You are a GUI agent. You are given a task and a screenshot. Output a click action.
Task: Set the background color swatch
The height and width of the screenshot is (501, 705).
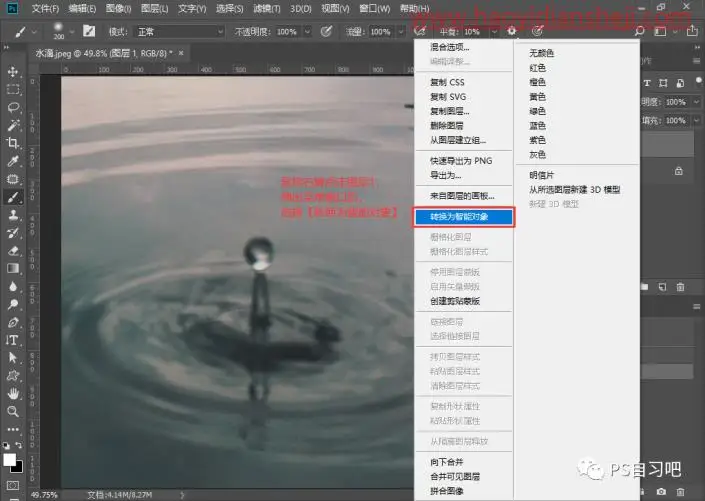coord(18,468)
